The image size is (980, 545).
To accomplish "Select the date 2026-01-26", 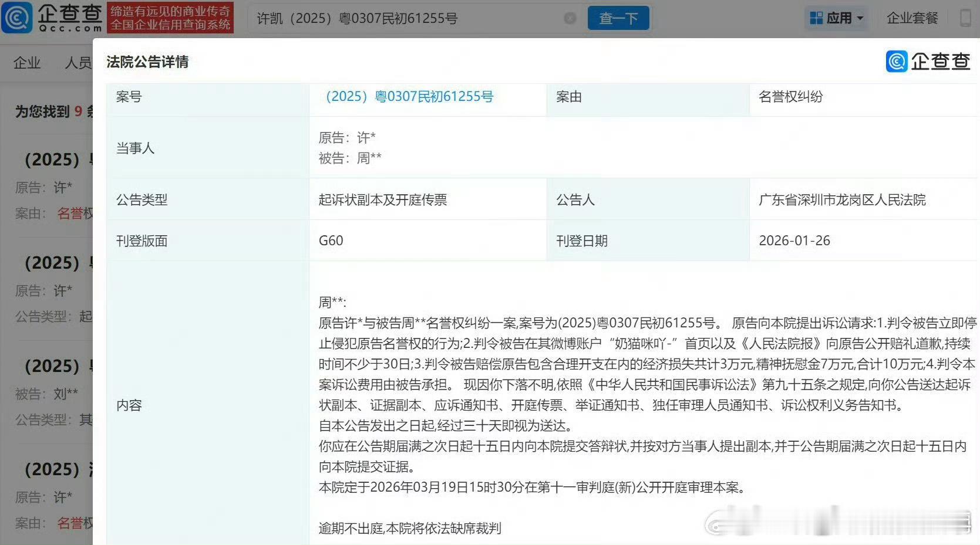I will click(x=794, y=241).
